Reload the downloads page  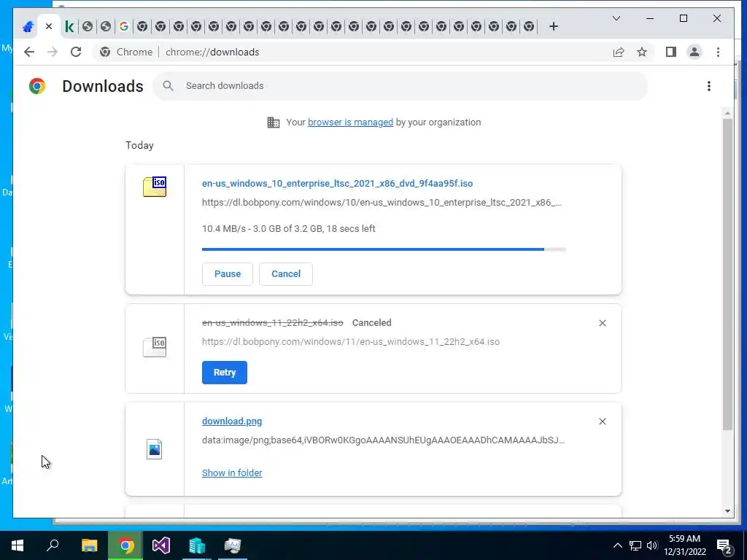point(76,52)
